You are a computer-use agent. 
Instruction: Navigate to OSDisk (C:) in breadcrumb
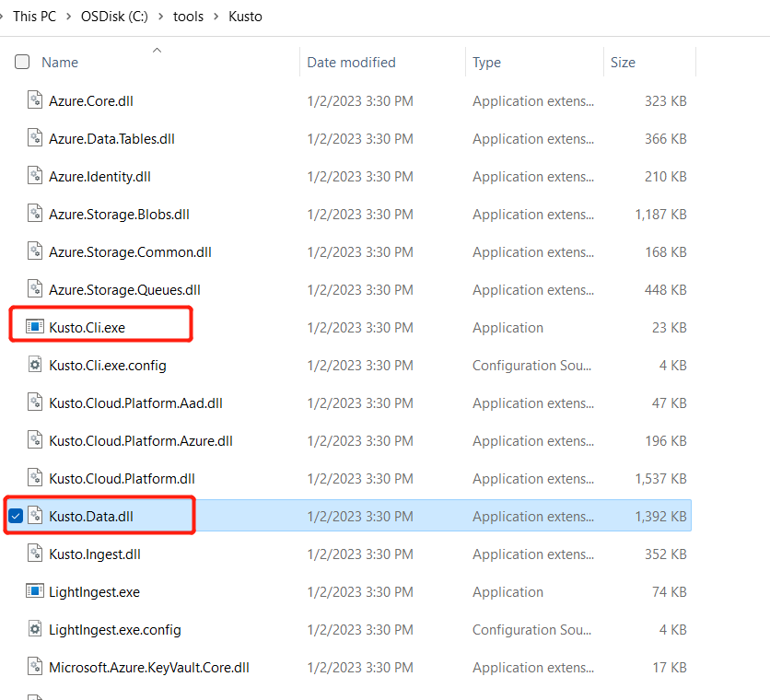115,17
